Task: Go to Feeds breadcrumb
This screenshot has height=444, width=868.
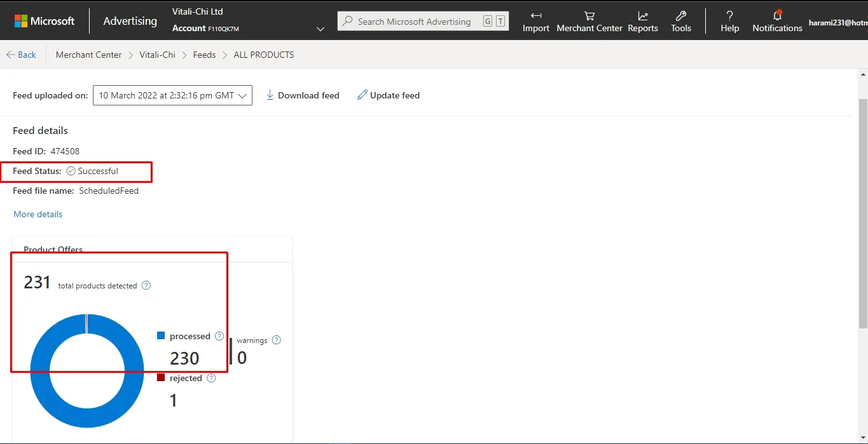Action: 204,55
